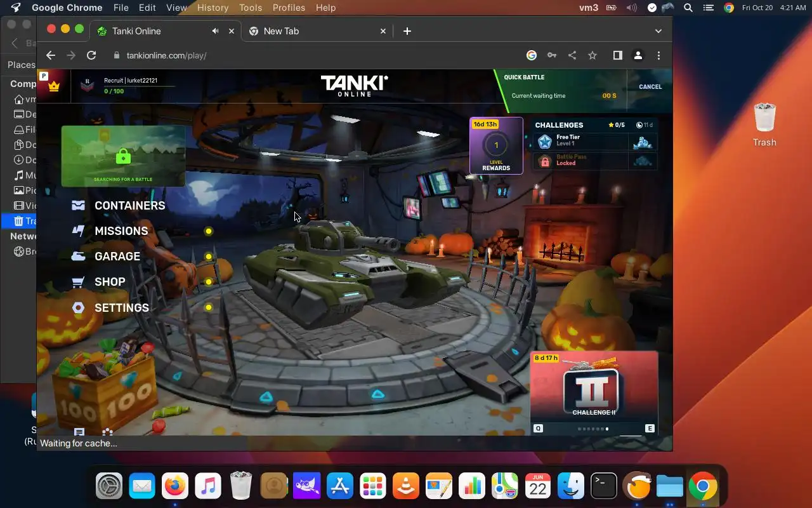The height and width of the screenshot is (508, 812).
Task: Open the View menu
Action: 176,8
